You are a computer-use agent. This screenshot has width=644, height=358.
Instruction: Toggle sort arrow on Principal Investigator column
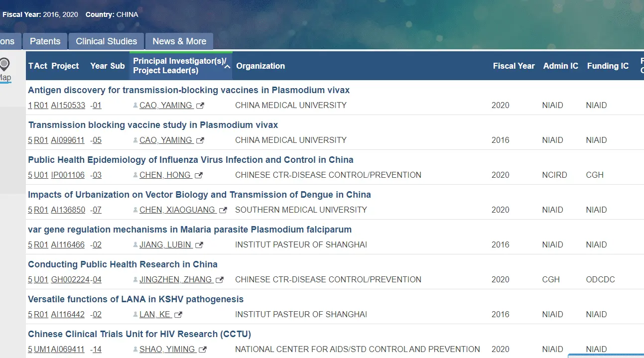tap(227, 66)
